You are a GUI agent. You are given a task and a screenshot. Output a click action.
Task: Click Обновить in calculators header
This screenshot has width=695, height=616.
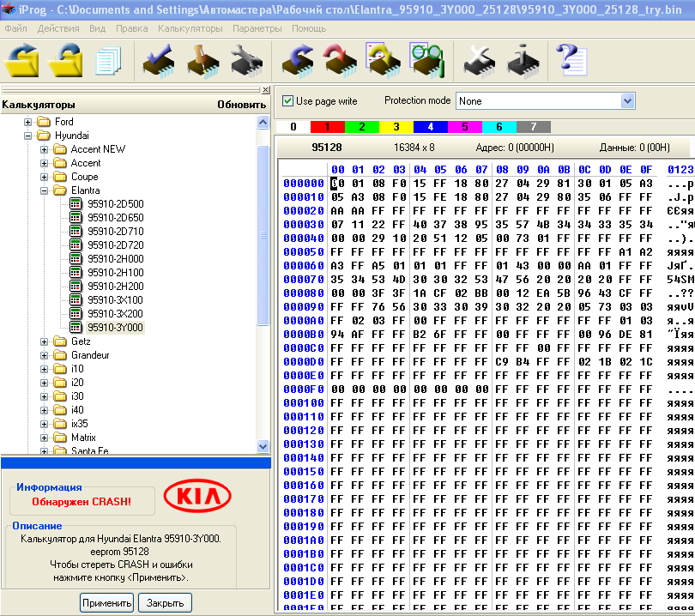242,105
